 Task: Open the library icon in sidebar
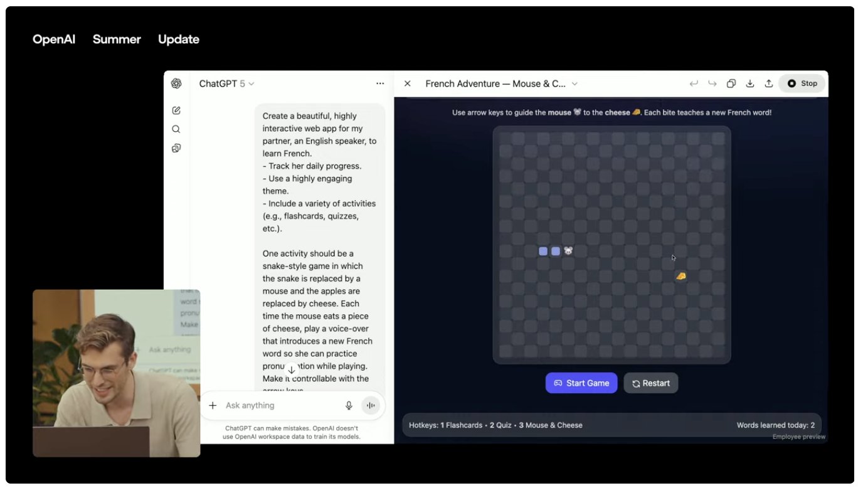pos(176,149)
